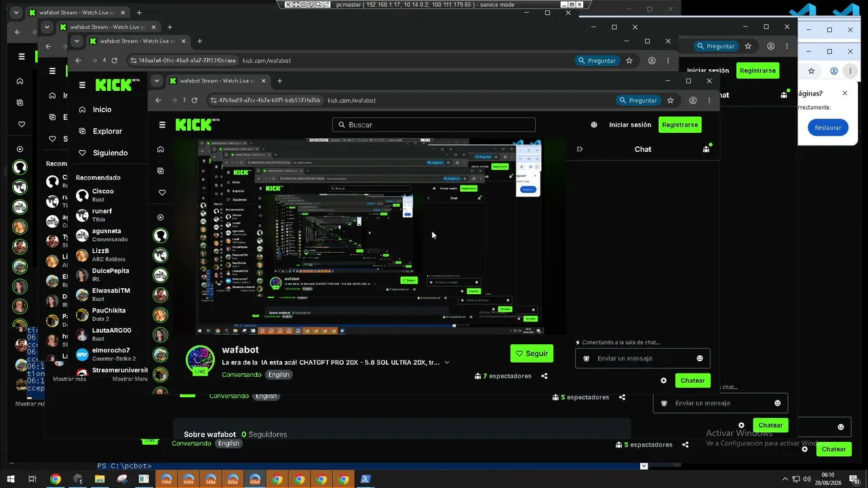Bookmark the 148aa1e4 window's page with the star
This screenshot has height=488, width=868.
[629, 60]
